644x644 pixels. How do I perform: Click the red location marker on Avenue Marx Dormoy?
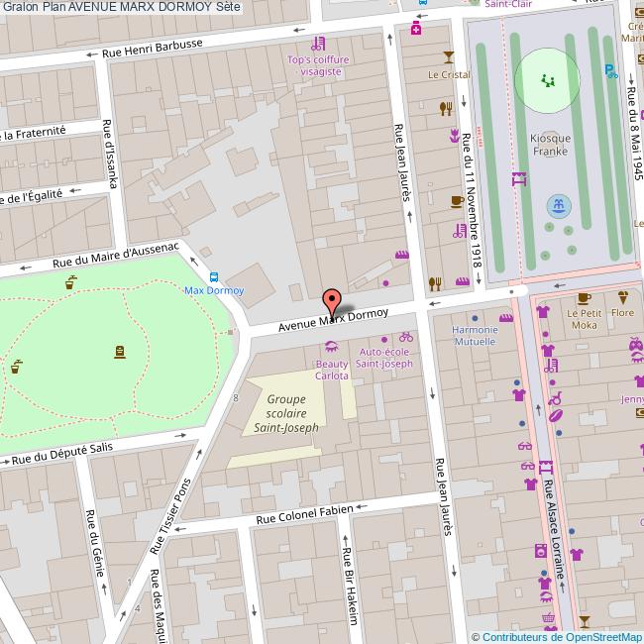332,301
